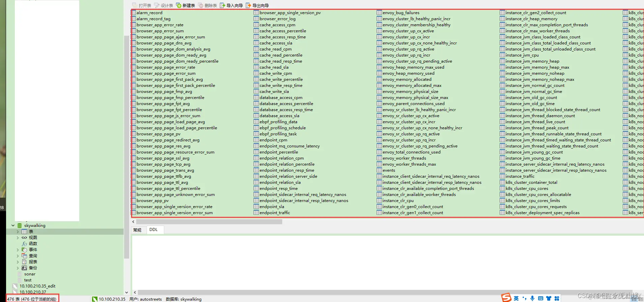Select the 10.100.210.37 connection
The height and width of the screenshot is (302, 644).
pos(33,292)
